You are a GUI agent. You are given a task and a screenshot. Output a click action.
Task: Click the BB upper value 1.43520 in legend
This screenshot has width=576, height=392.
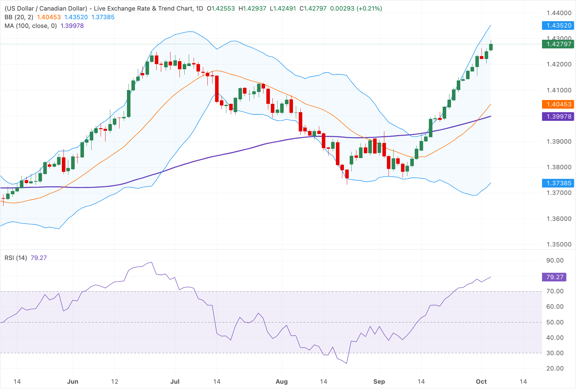click(x=76, y=17)
